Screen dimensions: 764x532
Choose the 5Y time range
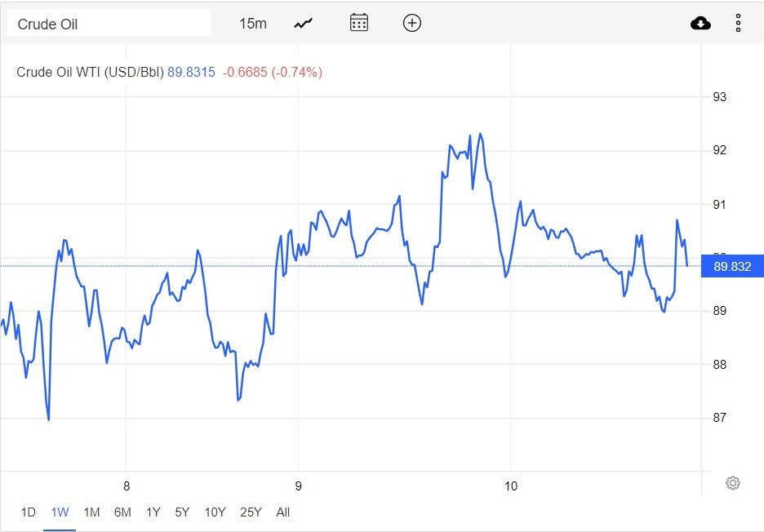click(x=182, y=512)
